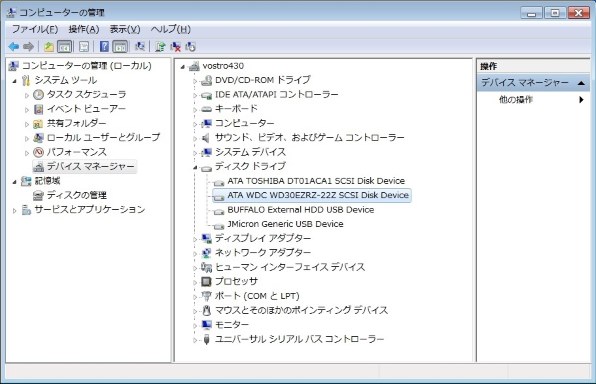596x384 pixels.
Task: Select デバイス マネージャー in left tree
Action: click(x=90, y=167)
